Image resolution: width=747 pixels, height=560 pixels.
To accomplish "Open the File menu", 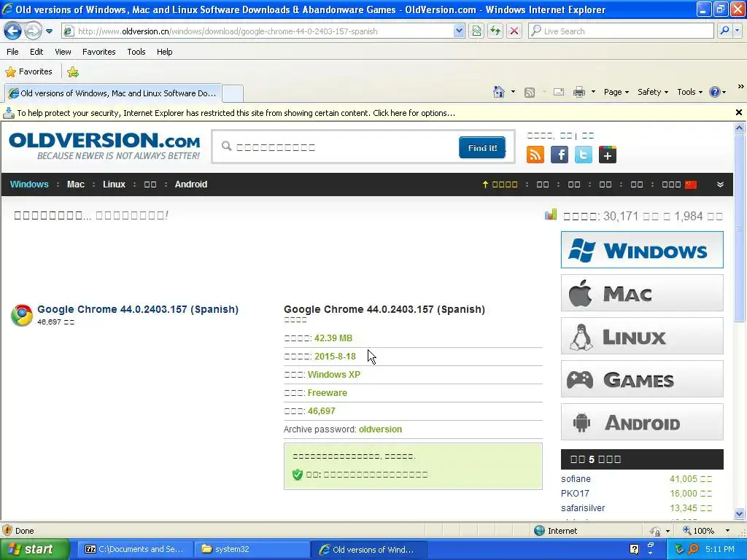I will pyautogui.click(x=13, y=52).
